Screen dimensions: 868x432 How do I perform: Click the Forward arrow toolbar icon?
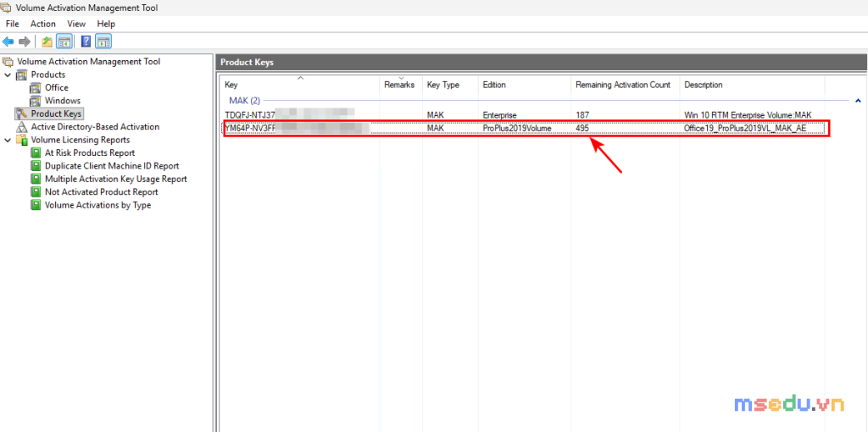pos(24,42)
